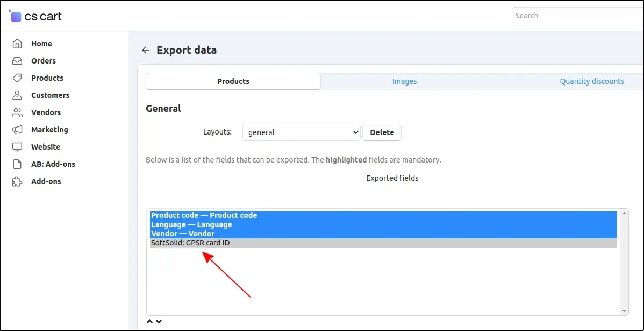Open the Orders menu item

tap(44, 61)
